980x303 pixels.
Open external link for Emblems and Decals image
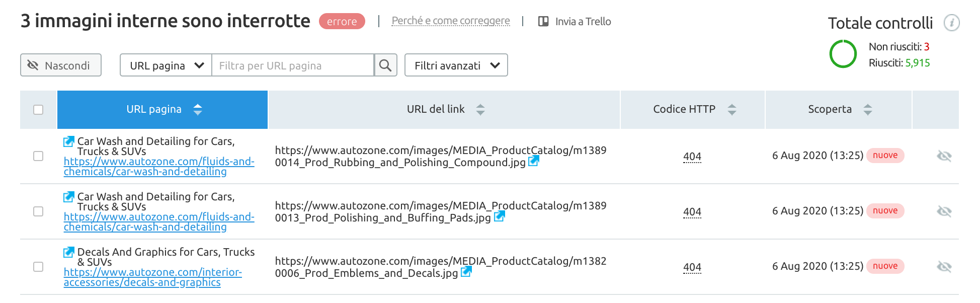pos(466,272)
